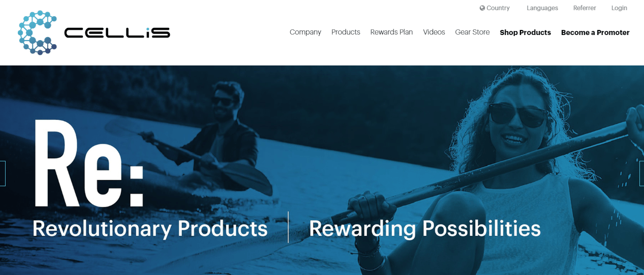Open the Company menu
The width and height of the screenshot is (644, 275).
click(305, 32)
